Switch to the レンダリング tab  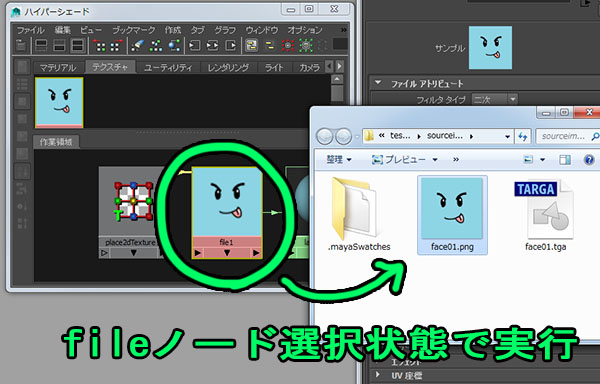(x=228, y=68)
